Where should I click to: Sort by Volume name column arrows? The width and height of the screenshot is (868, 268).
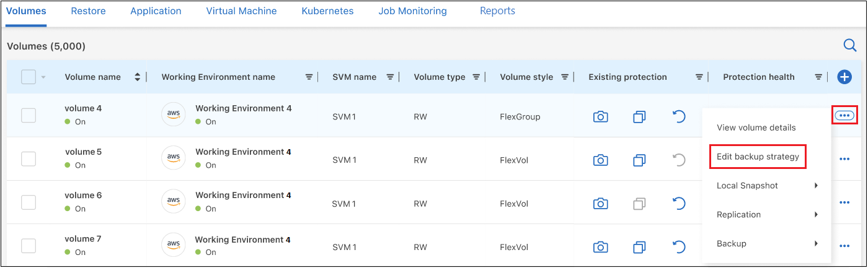coord(137,77)
